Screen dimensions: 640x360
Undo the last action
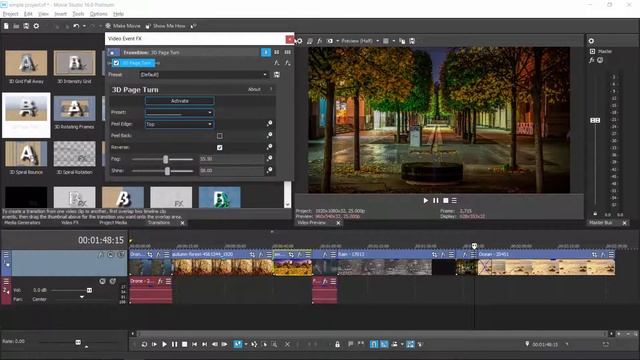coord(76,26)
